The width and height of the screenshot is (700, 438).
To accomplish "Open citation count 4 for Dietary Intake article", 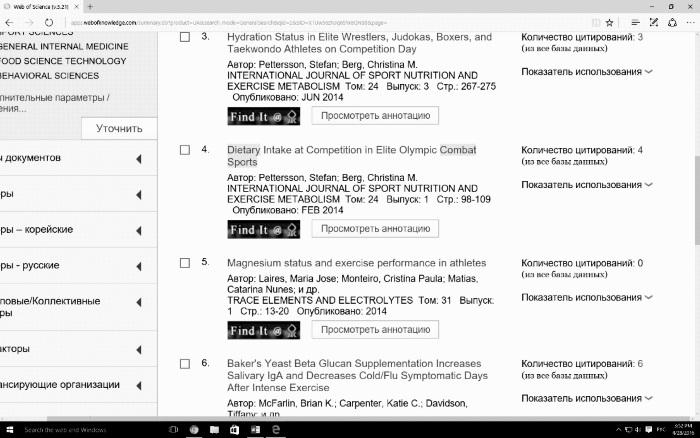I will coord(640,150).
